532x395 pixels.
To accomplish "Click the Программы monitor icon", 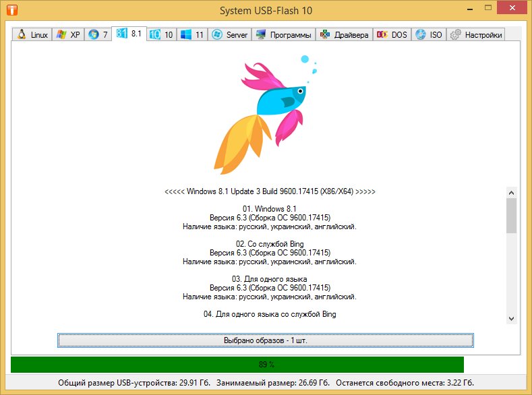I will [x=261, y=34].
